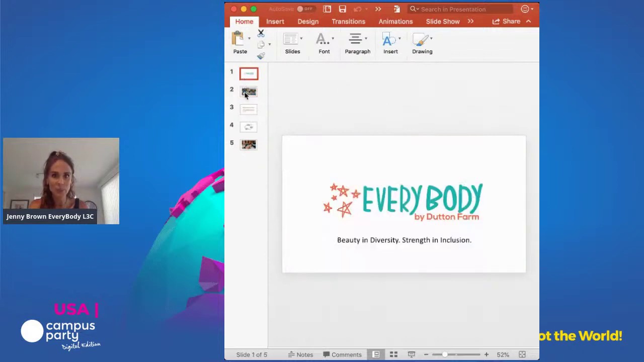Fit slide to current window icon
Screen dimensions: 644x362
[522, 354]
